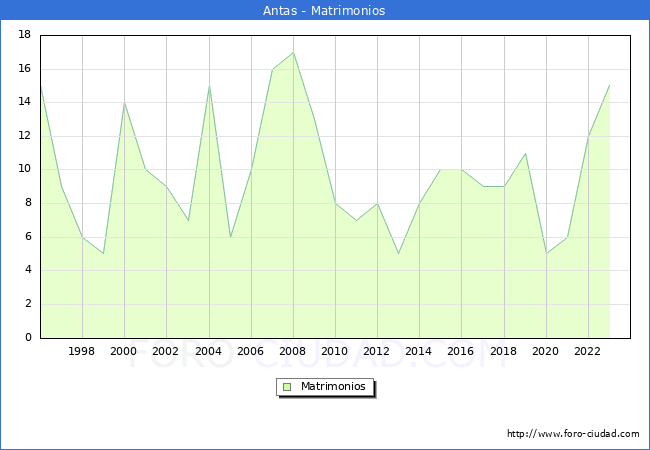Select the 2023 endpoint of the line
This screenshot has height=450, width=650.
[x=609, y=86]
